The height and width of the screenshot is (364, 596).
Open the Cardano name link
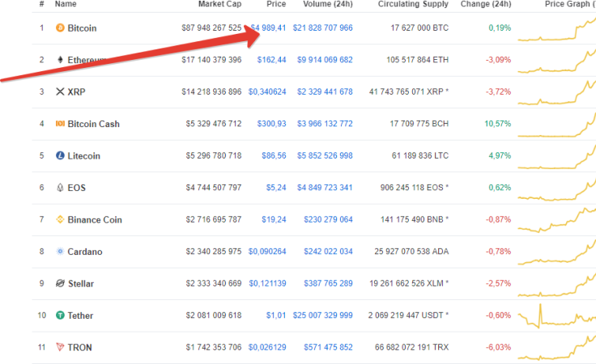85,252
